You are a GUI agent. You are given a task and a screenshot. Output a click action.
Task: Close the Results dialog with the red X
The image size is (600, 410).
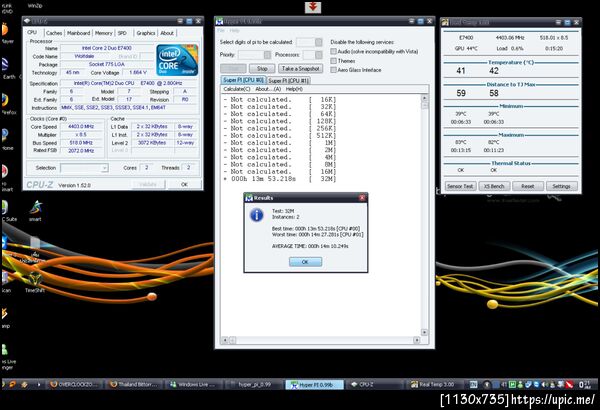(362, 198)
